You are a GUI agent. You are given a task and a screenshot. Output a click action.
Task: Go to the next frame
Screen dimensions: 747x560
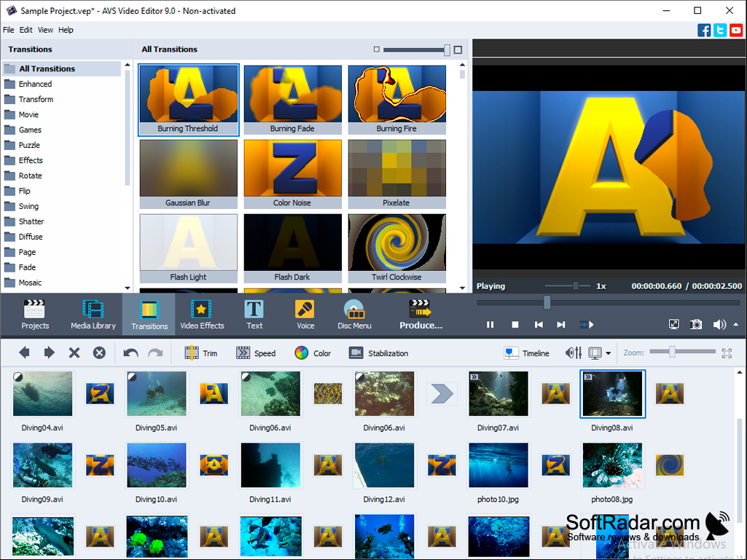[x=561, y=325]
